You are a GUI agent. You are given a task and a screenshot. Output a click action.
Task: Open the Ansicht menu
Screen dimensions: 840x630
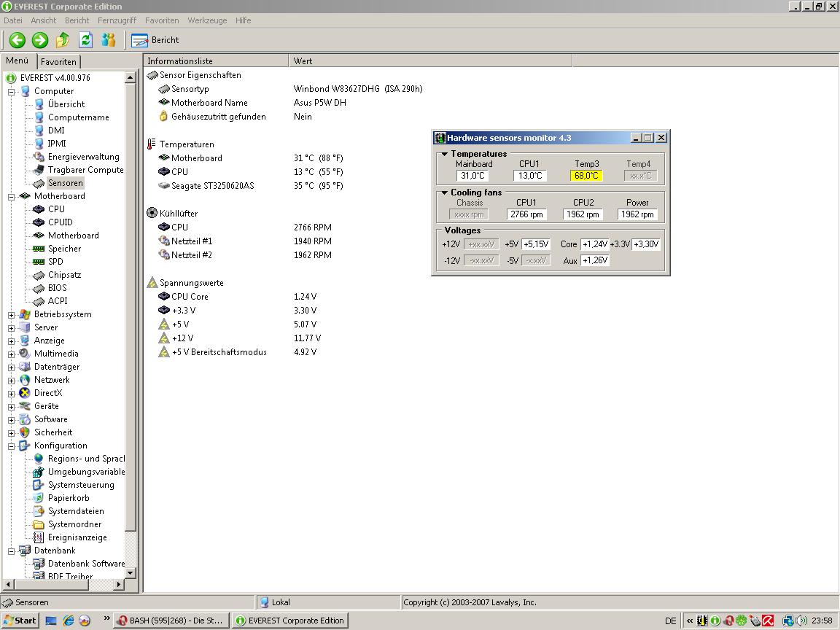44,20
